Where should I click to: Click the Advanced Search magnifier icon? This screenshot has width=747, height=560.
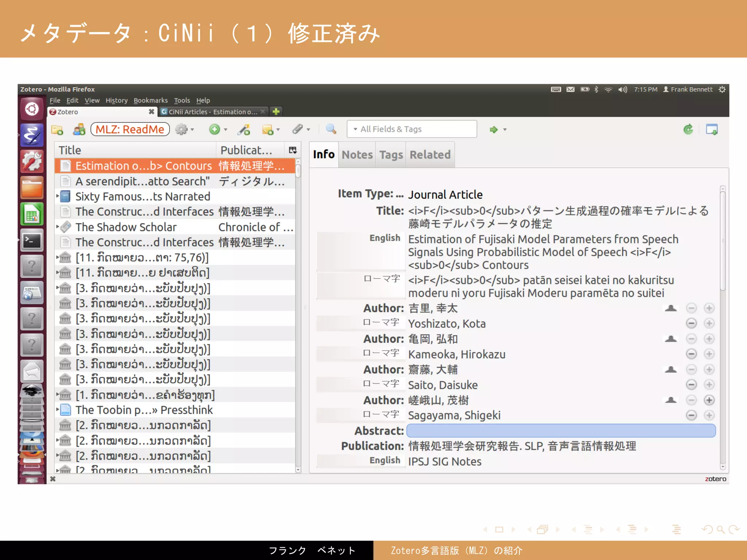[x=331, y=129]
